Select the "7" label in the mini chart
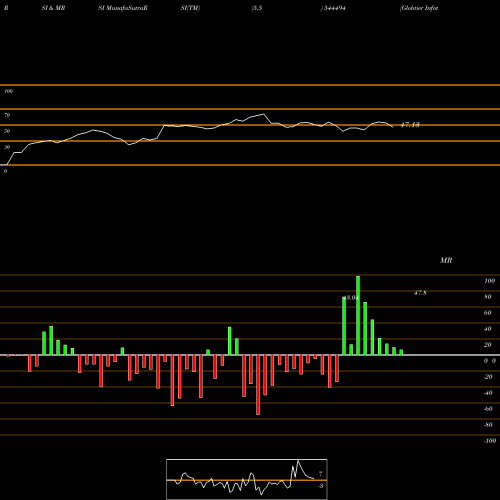The width and height of the screenshot is (500, 500). coord(320,473)
